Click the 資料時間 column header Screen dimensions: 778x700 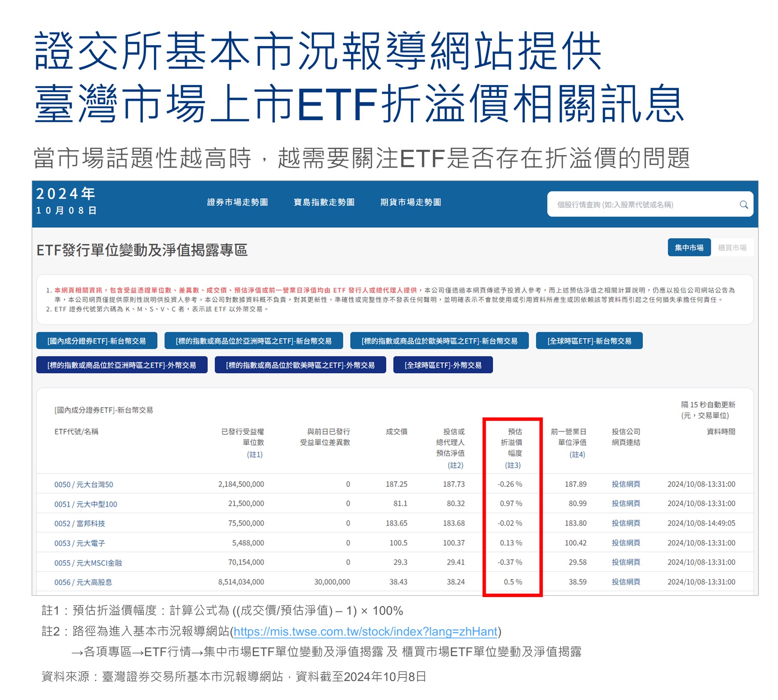(721, 431)
